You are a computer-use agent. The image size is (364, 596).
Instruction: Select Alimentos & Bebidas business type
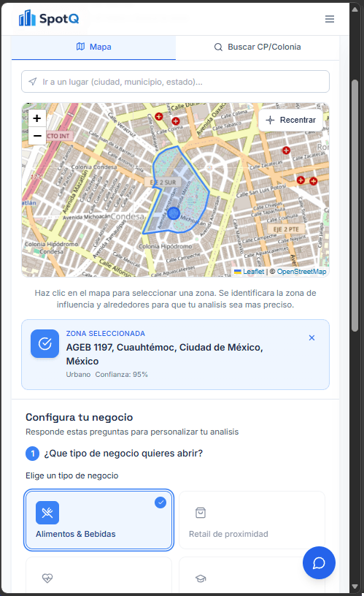pos(99,520)
